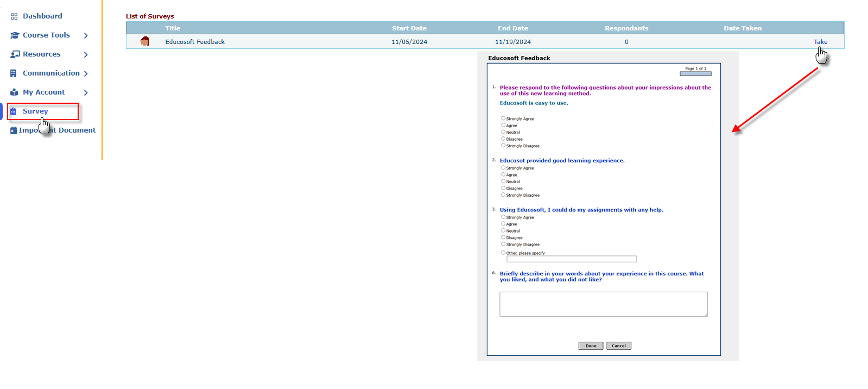Click the Communication building icon

click(x=14, y=73)
